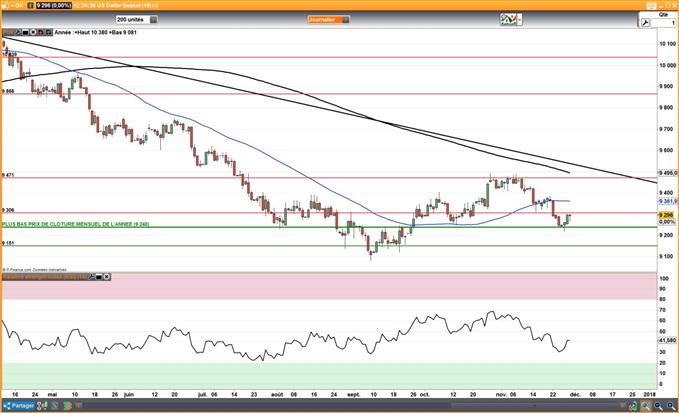Viewport: 679px width, 413px height.
Task: Close the RSI indicator panel
Action: tap(107, 276)
